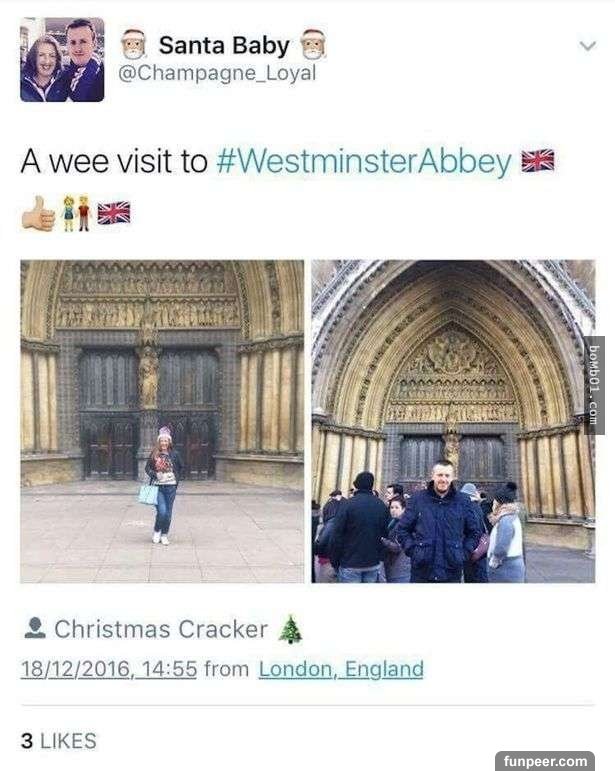Screen dimensions: 615x771
Task: Click the tagged person silhouette icon
Action: [34, 628]
